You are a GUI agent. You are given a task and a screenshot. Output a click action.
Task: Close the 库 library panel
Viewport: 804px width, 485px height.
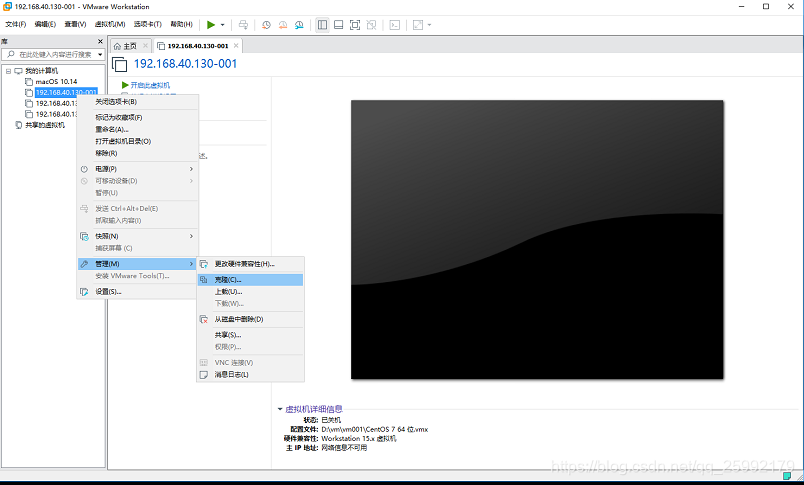coord(100,42)
